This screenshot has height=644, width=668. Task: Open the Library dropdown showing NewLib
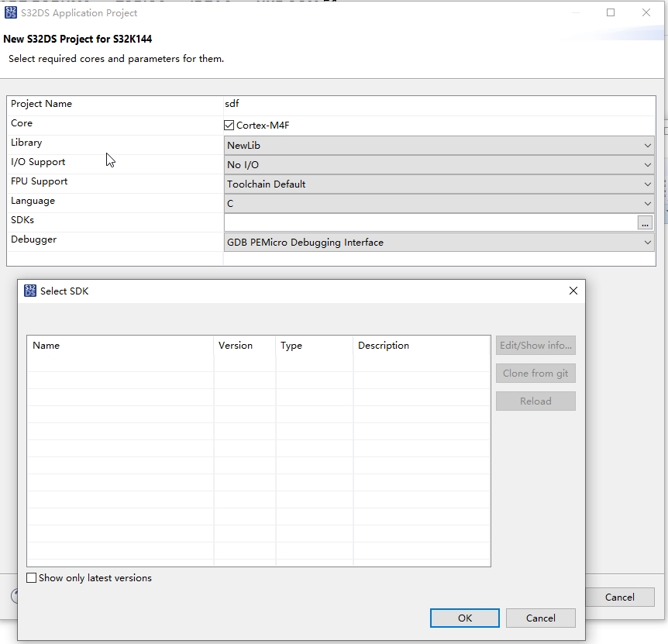[439, 146]
